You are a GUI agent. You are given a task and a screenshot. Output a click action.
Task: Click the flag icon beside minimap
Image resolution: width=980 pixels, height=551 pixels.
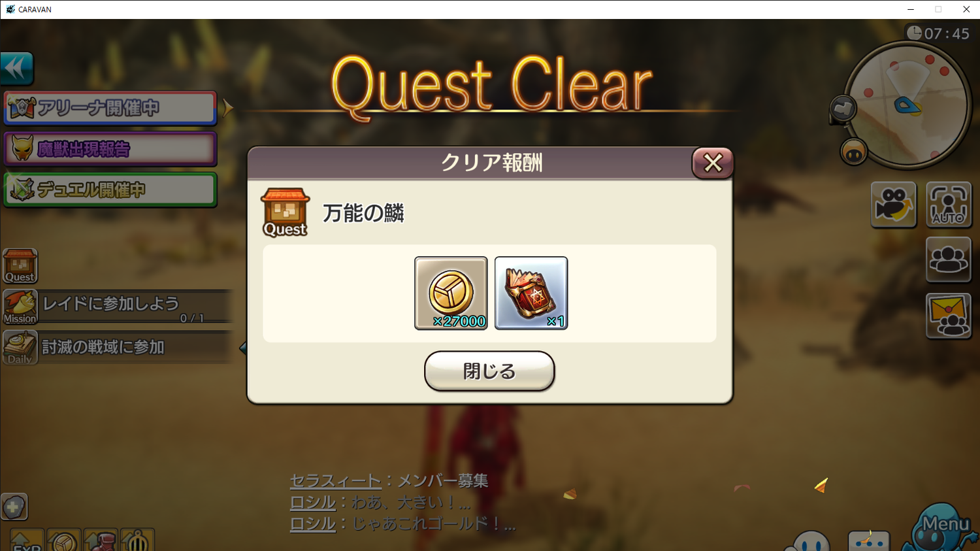[x=843, y=109]
